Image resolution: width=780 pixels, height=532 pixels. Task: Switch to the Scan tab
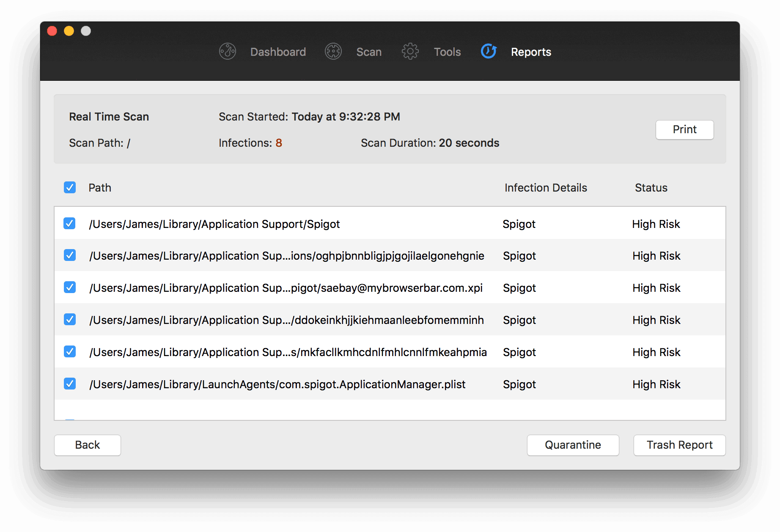(x=368, y=52)
